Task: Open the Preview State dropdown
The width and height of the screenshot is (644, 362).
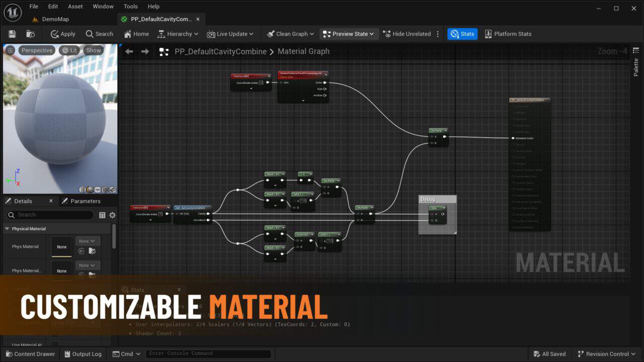Action: click(349, 34)
